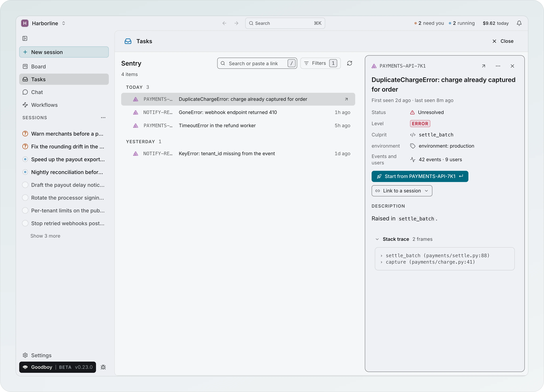Screen dimensions: 544x392
Task: Open session Speed up the payout export
Action: [64, 159]
